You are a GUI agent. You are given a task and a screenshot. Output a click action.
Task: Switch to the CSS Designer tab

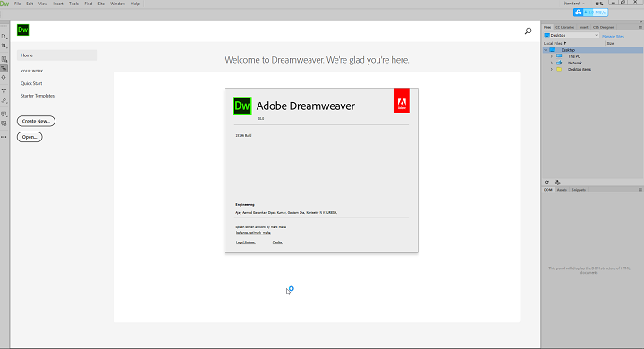[x=603, y=27]
